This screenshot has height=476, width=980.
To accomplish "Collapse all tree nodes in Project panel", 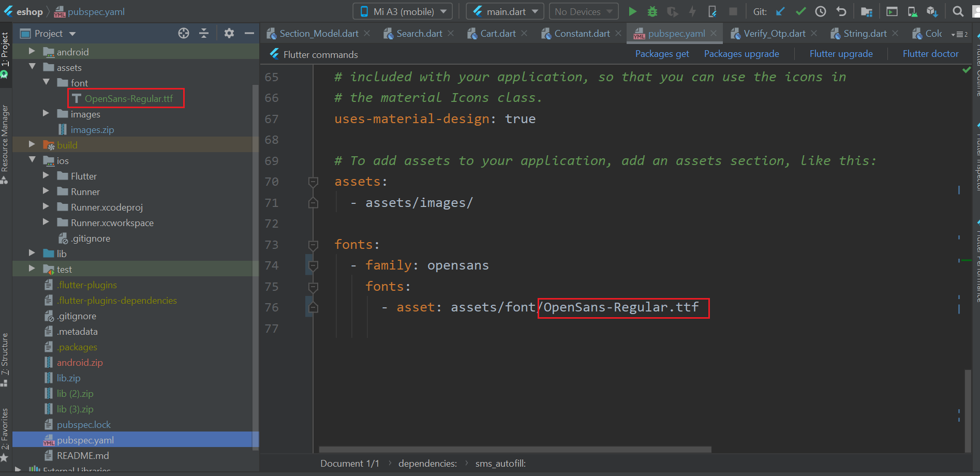I will (204, 34).
